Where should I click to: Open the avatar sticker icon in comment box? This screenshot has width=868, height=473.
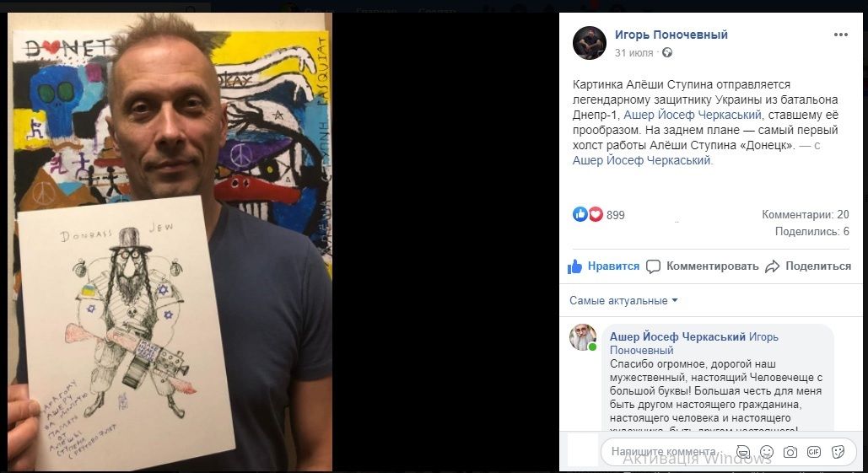743,451
